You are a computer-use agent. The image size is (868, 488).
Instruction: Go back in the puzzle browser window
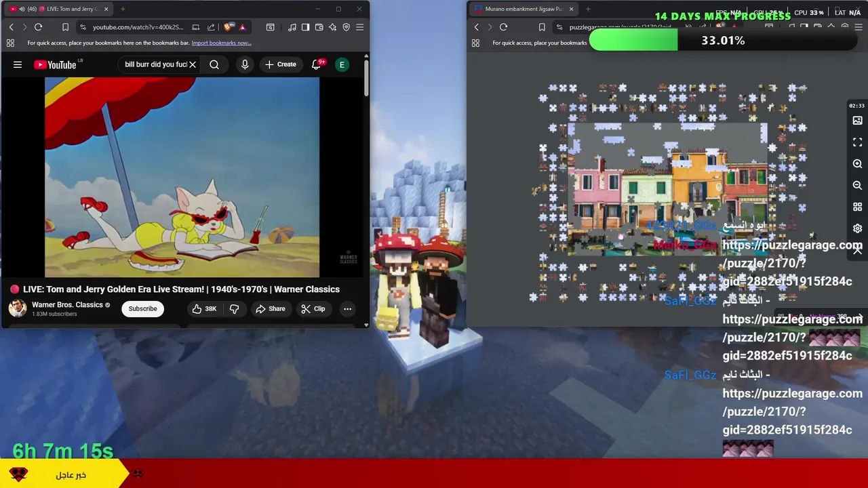click(x=476, y=27)
